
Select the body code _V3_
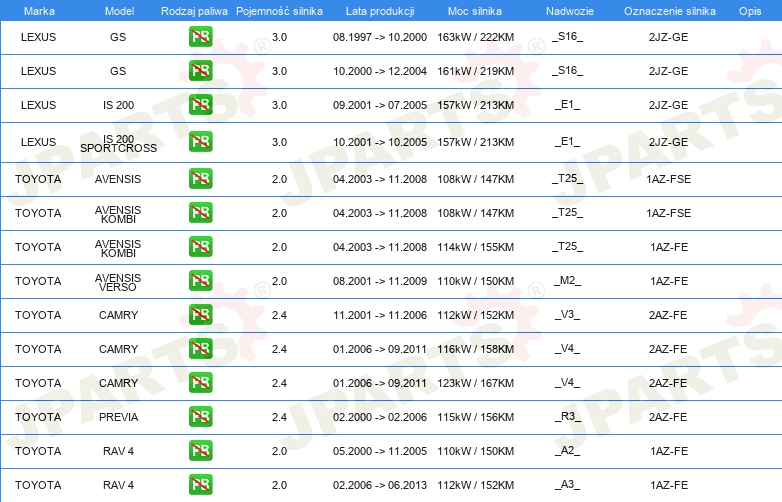coord(568,315)
